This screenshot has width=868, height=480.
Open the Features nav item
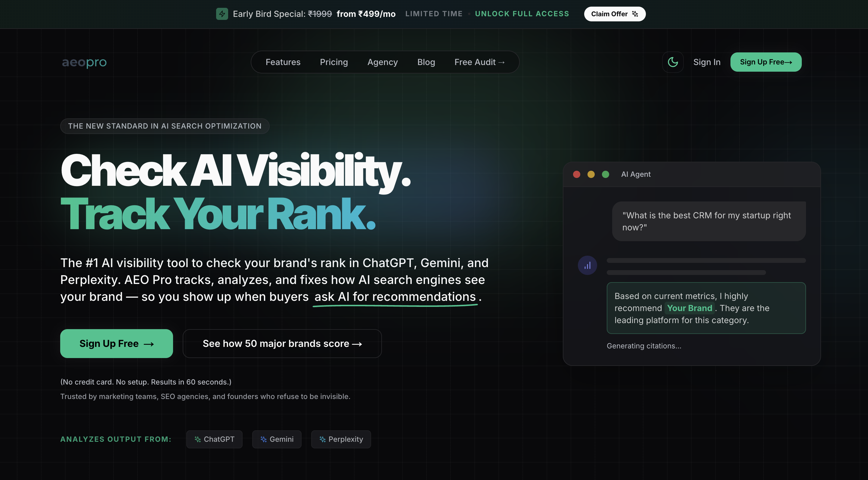283,62
